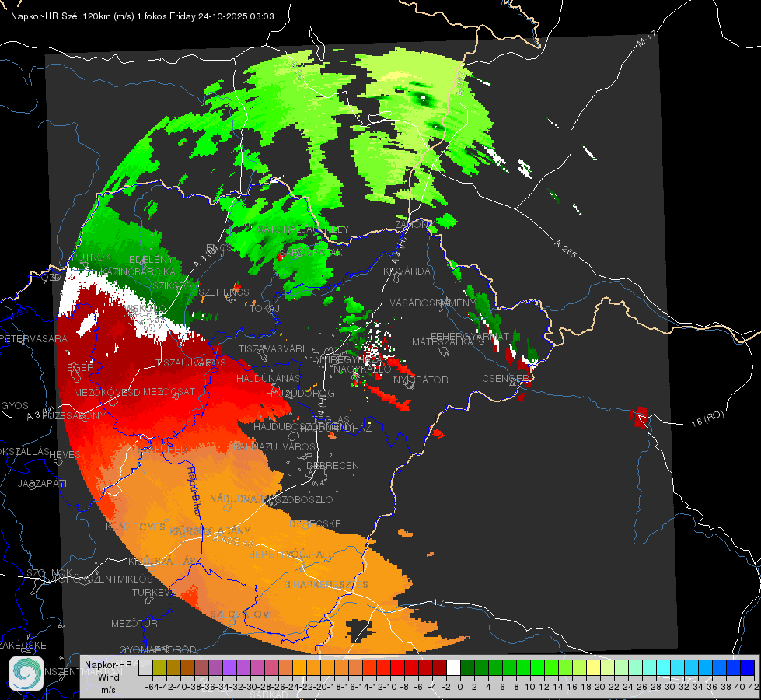Click the '0' legend scale value
Screen dimensions: 761x700
[460, 687]
